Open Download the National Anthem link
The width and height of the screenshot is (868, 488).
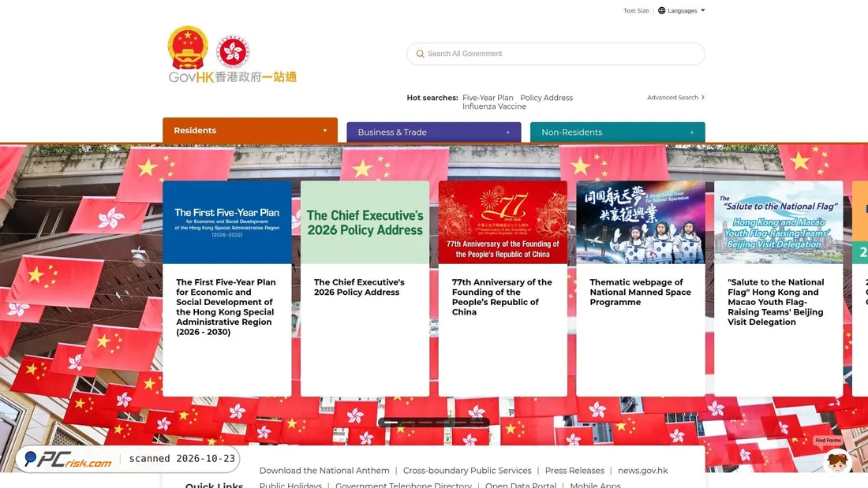[x=324, y=471]
